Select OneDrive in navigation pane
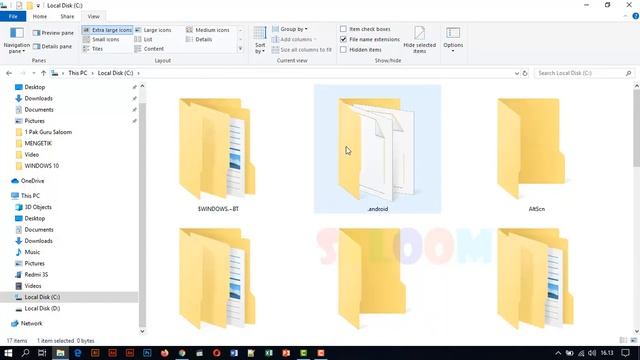The height and width of the screenshot is (360, 640). [x=32, y=181]
